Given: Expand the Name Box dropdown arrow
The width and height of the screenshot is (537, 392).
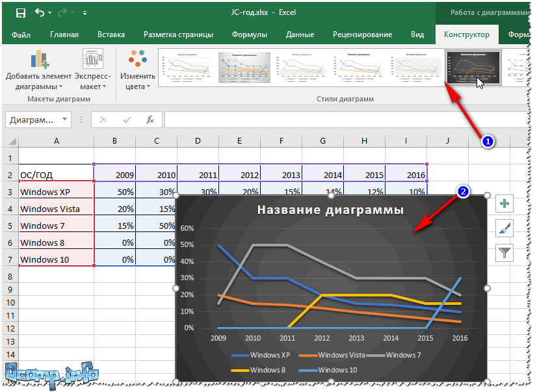Looking at the screenshot, I should 64,120.
